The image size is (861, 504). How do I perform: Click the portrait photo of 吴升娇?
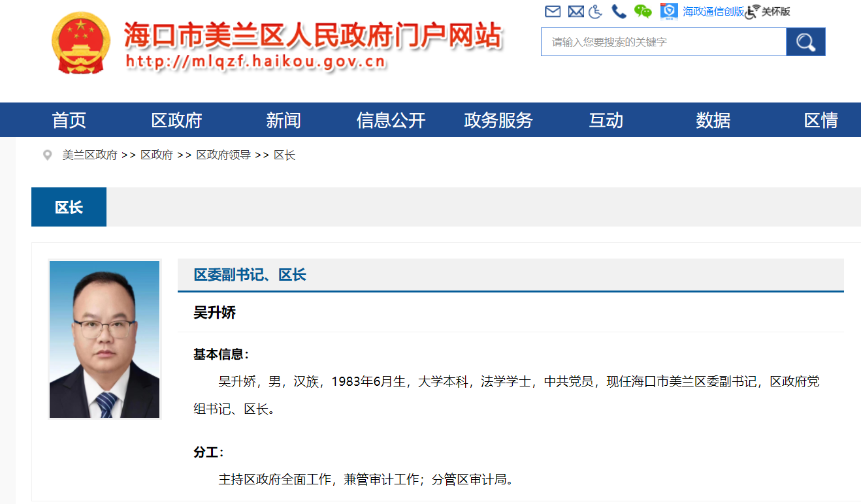[x=105, y=339]
